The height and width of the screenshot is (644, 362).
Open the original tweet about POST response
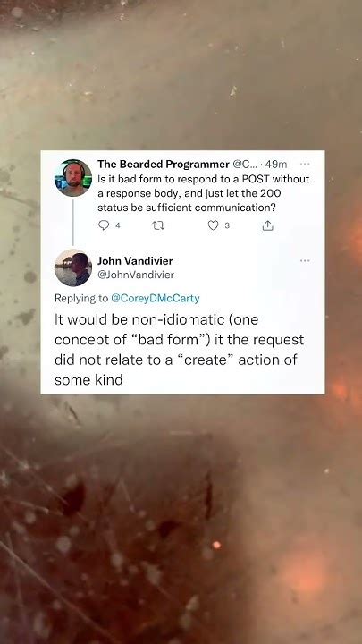coord(203,193)
